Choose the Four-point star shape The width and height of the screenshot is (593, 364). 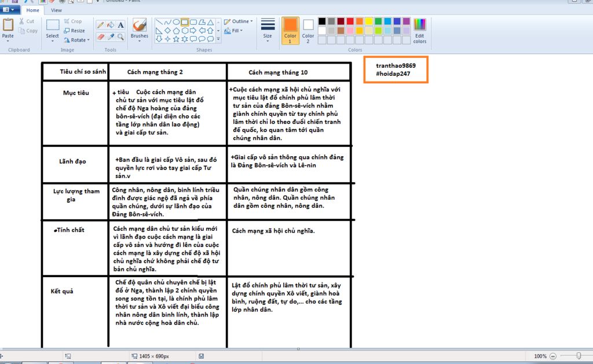[167, 39]
